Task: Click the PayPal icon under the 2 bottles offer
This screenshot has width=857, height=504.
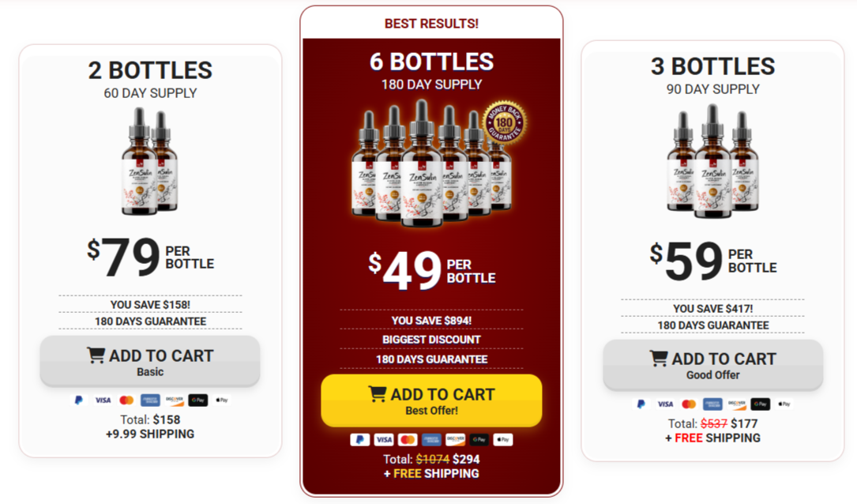Action: coord(79,401)
